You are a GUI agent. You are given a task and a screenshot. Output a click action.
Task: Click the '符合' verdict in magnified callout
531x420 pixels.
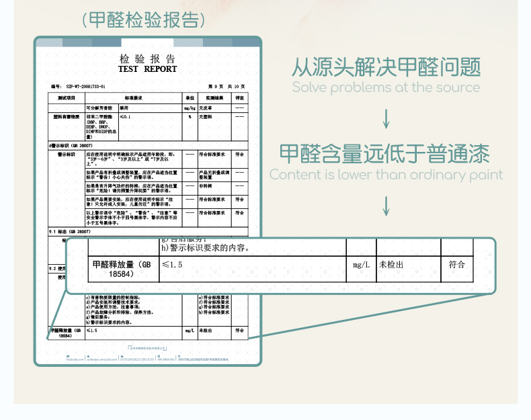(457, 265)
